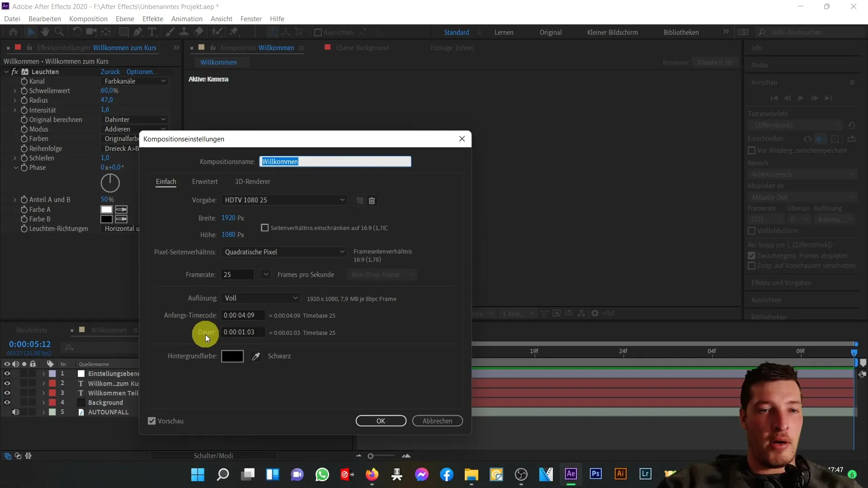This screenshot has width=868, height=488.
Task: Click the Hintergrundfarbe black color swatch
Action: click(232, 356)
